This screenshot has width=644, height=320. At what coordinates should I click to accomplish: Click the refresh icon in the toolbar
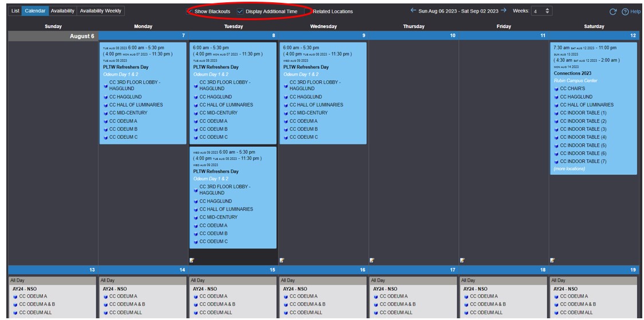[x=612, y=11]
